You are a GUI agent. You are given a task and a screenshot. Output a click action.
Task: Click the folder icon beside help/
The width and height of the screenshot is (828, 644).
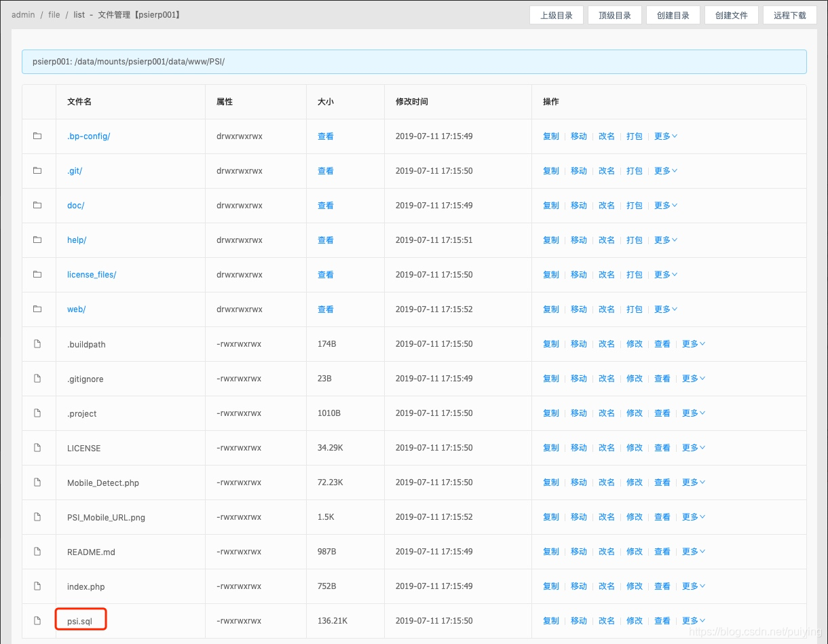(x=37, y=240)
